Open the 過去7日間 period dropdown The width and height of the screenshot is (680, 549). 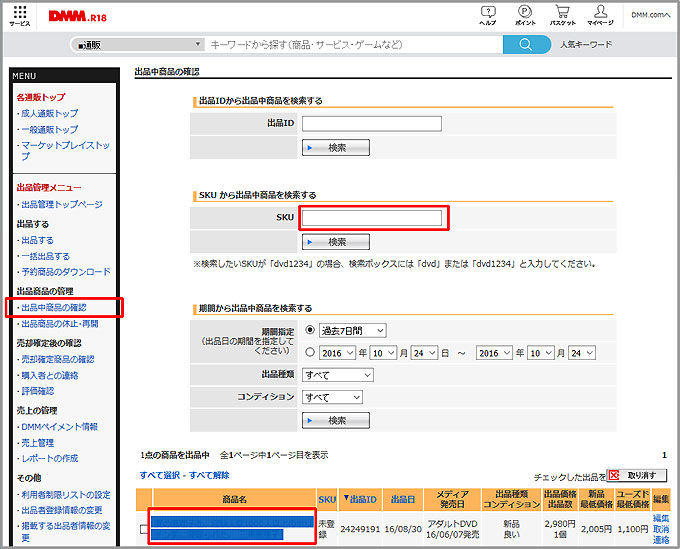(353, 331)
